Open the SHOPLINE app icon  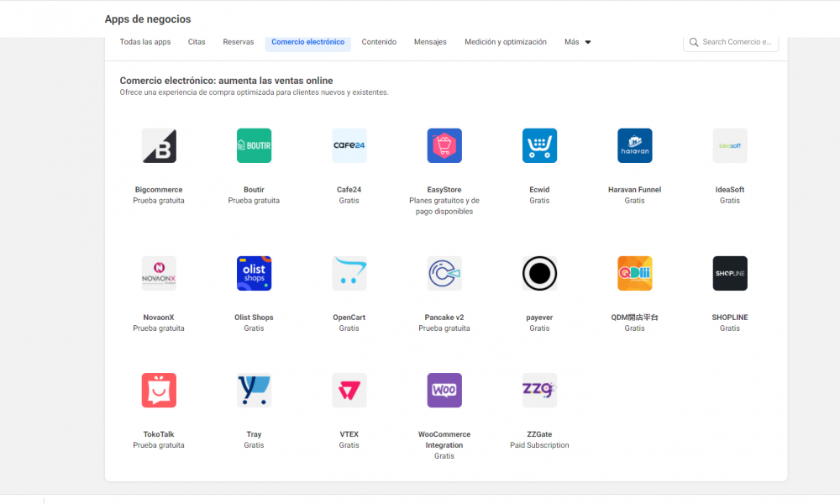tap(730, 273)
